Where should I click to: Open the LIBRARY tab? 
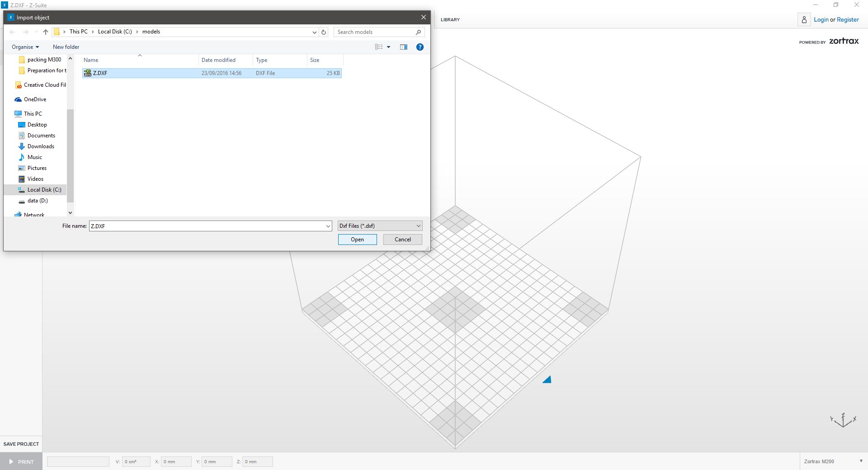click(450, 20)
